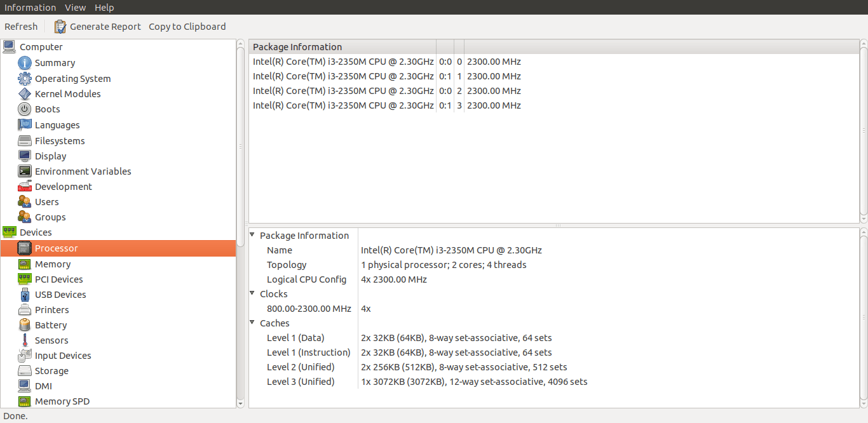Open the Information menu
Viewport: 868px width, 423px height.
[30, 8]
